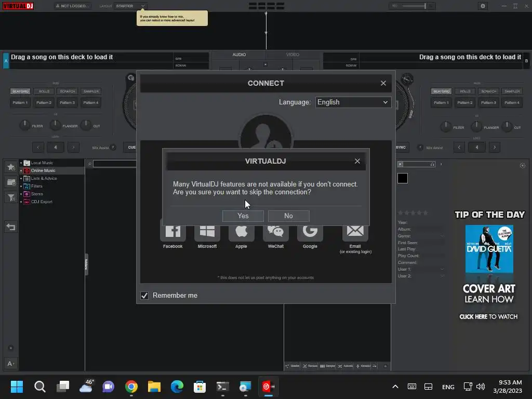Image resolution: width=532 pixels, height=399 pixels.
Task: Expand the Local Music tree node
Action: pyautogui.click(x=21, y=163)
